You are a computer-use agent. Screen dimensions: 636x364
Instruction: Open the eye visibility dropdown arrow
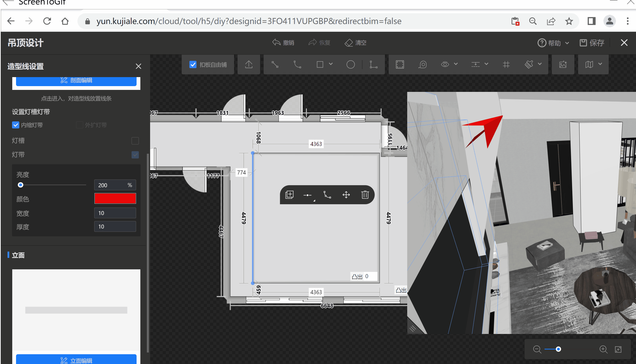(x=456, y=64)
